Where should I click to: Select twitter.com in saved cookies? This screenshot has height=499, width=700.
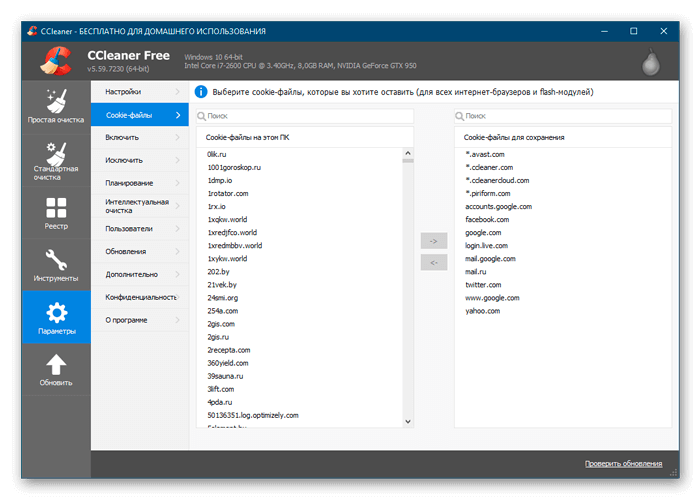483,285
